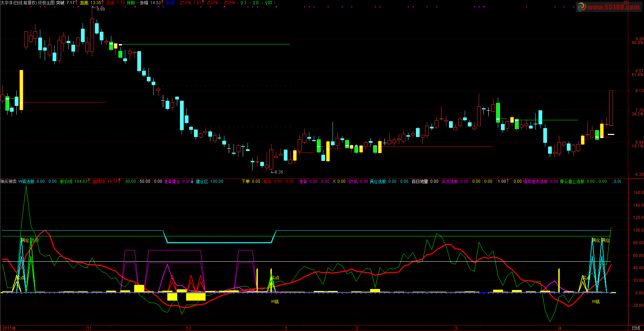644x331 pixels.
Task: Select the 趋势线 44.54 readout
Action: point(106,181)
